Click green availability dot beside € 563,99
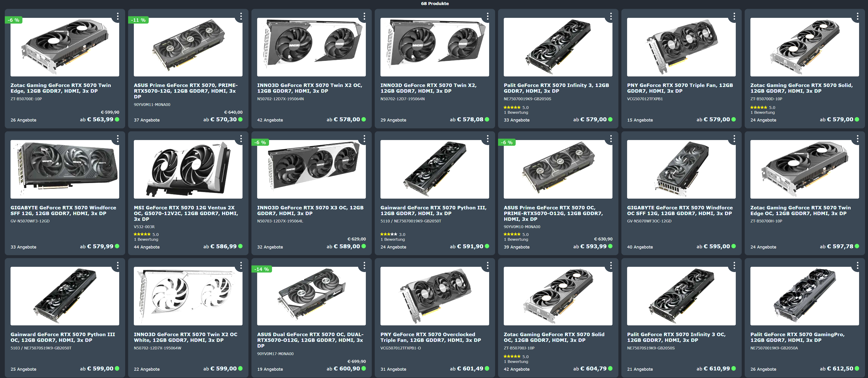This screenshot has height=378, width=868. (117, 119)
